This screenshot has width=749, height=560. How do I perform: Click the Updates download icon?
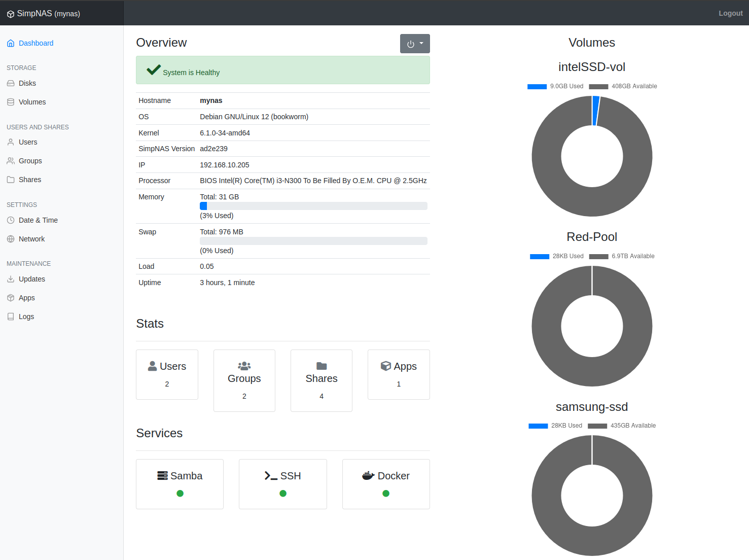pos(11,279)
